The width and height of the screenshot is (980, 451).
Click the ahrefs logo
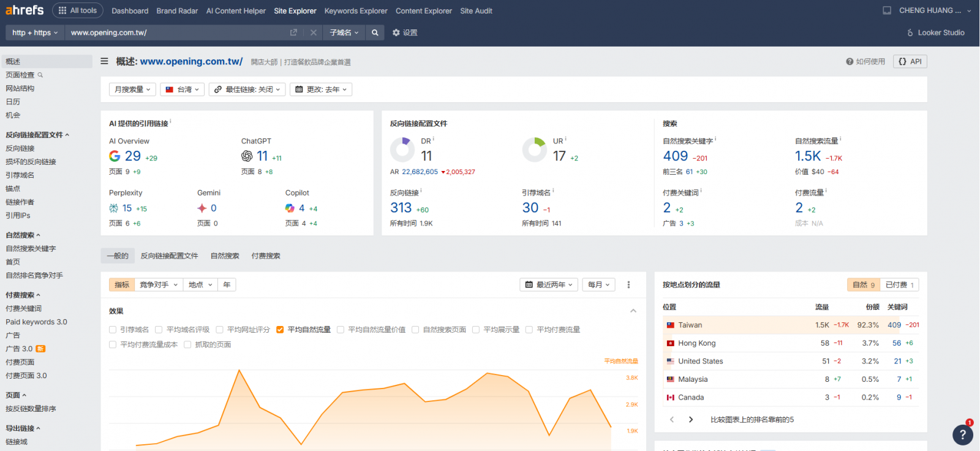coord(24,10)
